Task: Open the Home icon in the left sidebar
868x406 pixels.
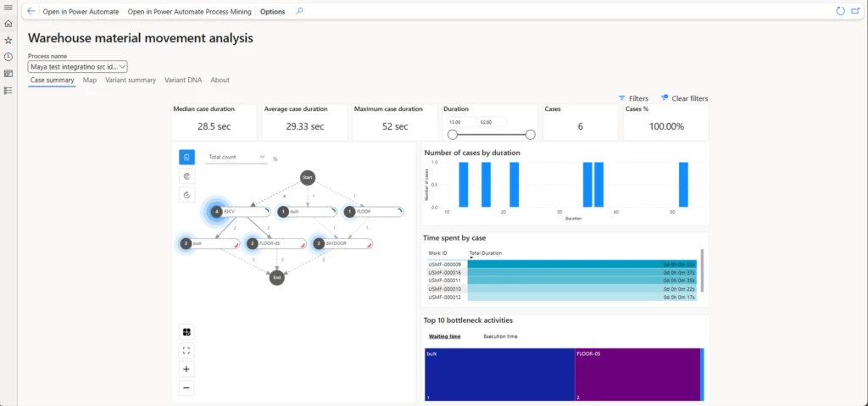Action: click(x=8, y=24)
